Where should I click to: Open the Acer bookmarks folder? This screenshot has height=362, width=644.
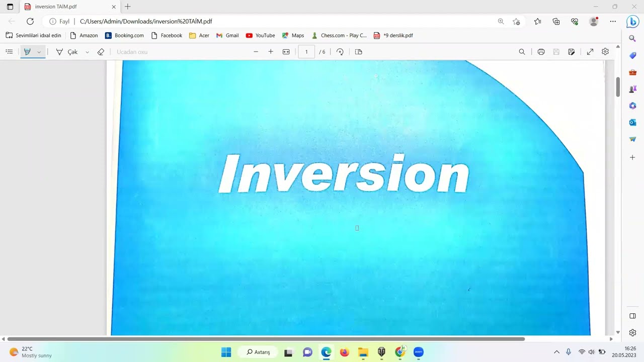(x=199, y=35)
